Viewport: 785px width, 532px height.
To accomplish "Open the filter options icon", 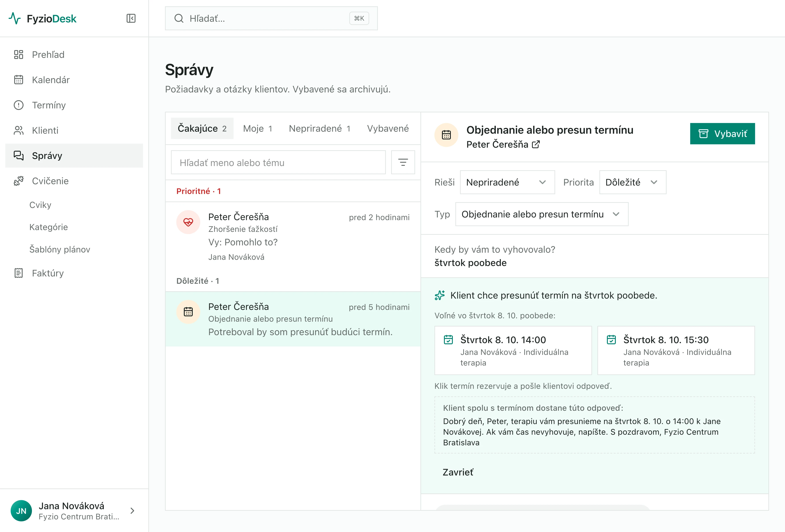I will [x=403, y=162].
